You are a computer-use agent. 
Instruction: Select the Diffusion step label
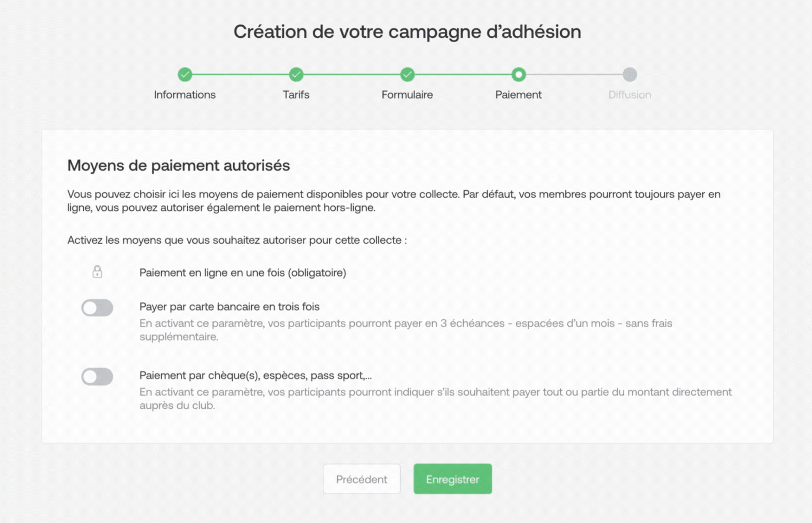pos(630,94)
